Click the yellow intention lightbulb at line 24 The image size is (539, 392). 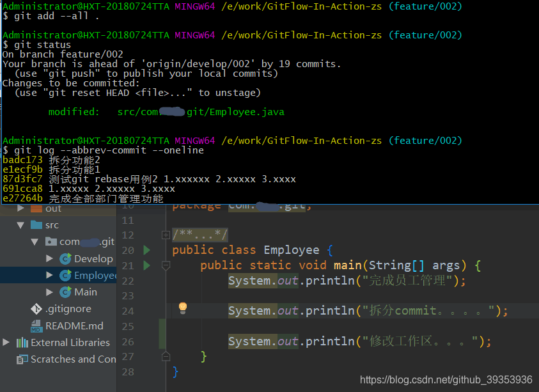point(183,308)
